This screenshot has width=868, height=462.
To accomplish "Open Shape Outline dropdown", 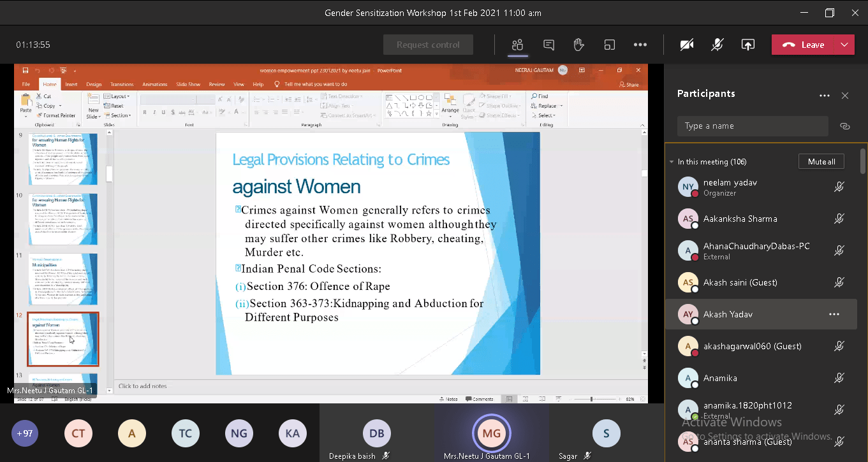I will tap(501, 106).
